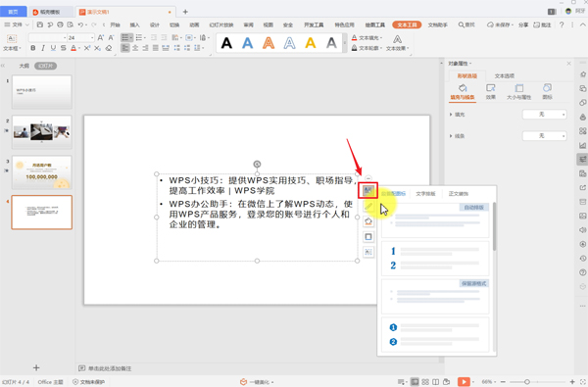588x387 pixels.
Task: Increase font size with the larger A icon
Action: 101,37
